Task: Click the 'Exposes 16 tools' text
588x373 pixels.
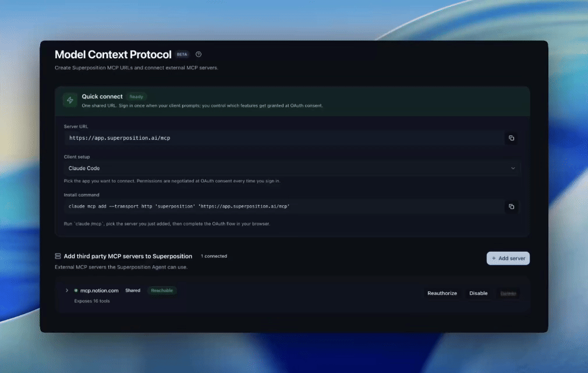Action: pyautogui.click(x=92, y=301)
